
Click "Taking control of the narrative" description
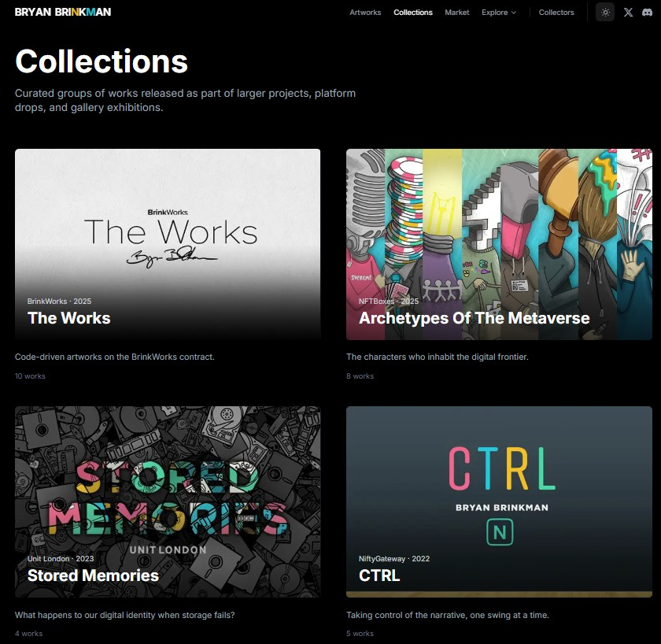(x=447, y=615)
